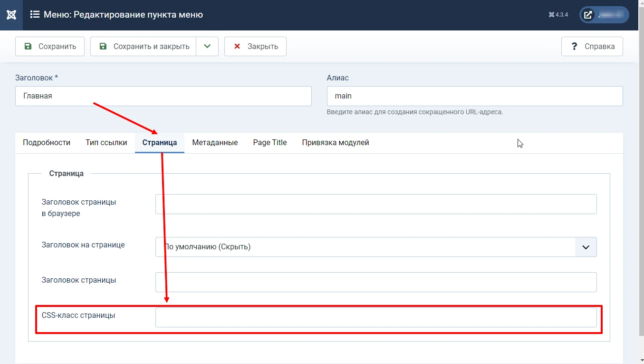The image size is (644, 364).
Task: Expand the dropdown arrow next to Сохранить и закрыть
Action: click(x=208, y=46)
